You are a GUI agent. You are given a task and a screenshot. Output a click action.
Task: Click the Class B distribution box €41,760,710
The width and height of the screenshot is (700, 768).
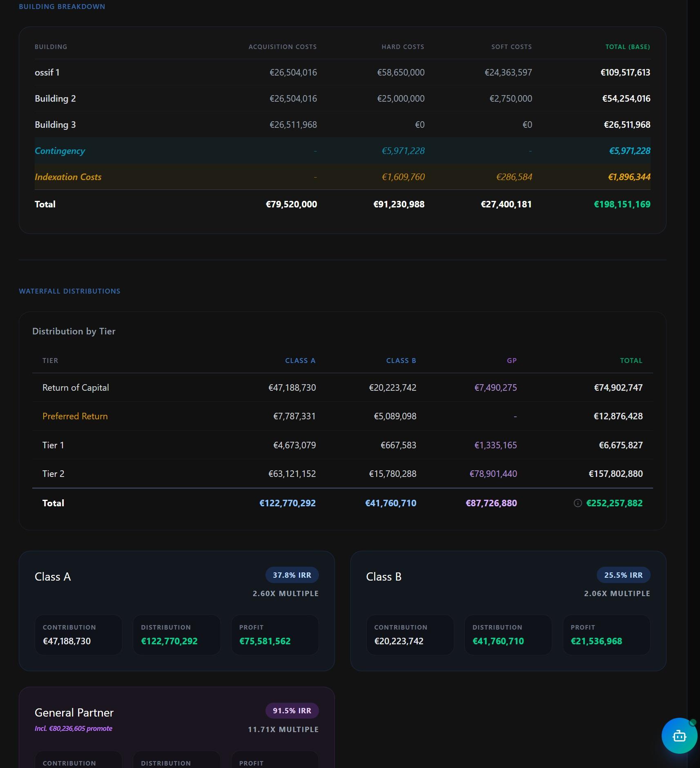[x=508, y=635]
